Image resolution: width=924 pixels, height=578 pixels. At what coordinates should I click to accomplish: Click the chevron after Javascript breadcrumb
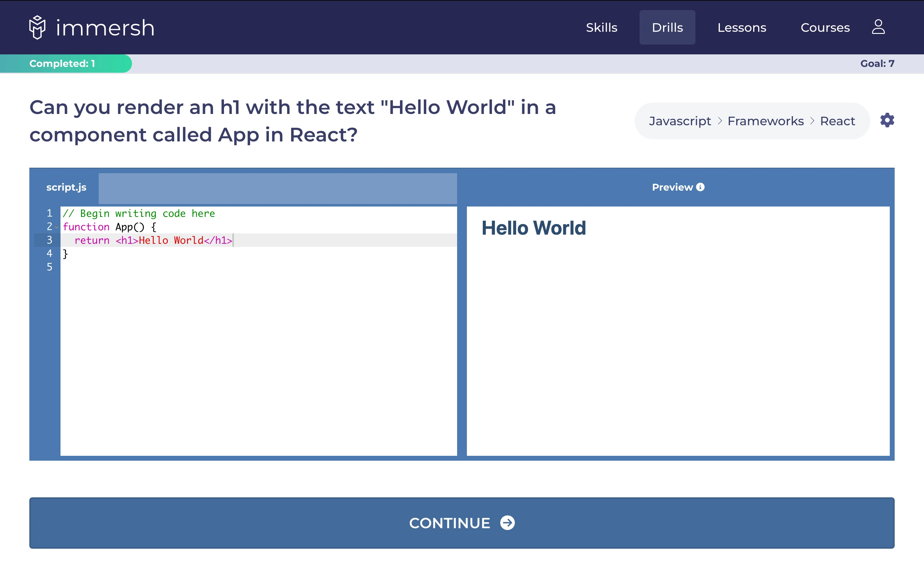point(720,121)
